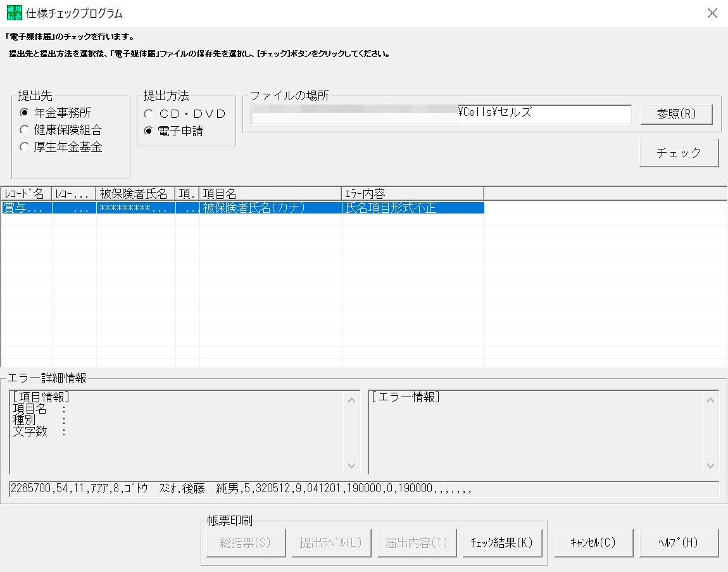
Task: Click the エラー内容 column header
Action: 412,193
